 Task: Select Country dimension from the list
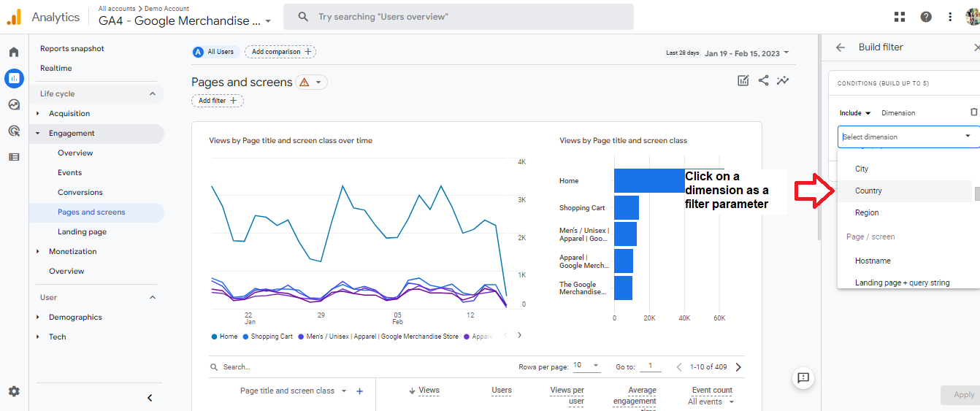pos(868,191)
